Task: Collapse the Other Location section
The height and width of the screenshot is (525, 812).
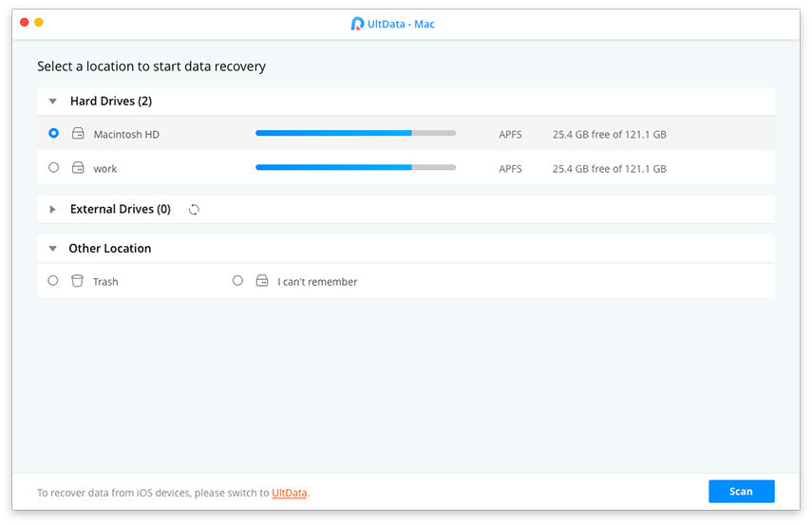Action: point(53,249)
